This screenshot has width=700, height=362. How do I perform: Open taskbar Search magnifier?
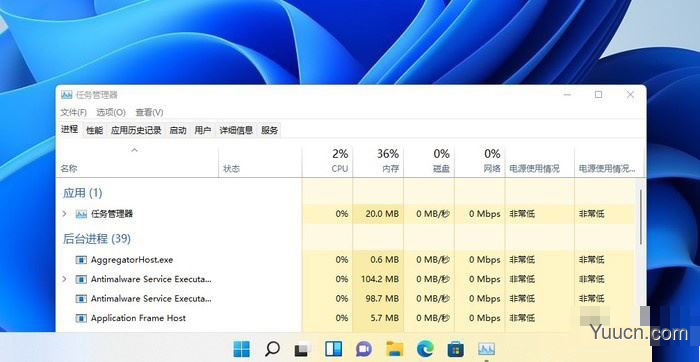pos(272,349)
